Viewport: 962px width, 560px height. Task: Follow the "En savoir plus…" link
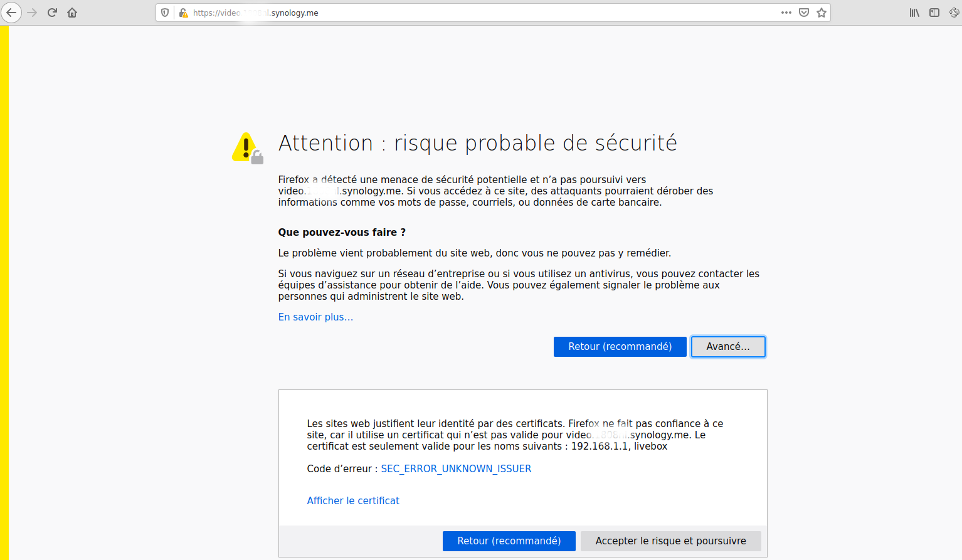pos(315,317)
